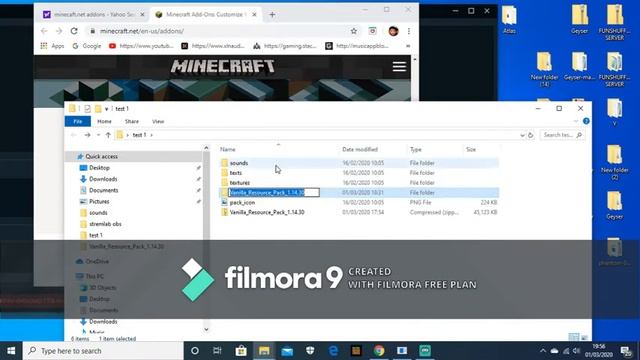This screenshot has width=640, height=360.
Task: Close the Yahoo search tab
Action: point(142,14)
